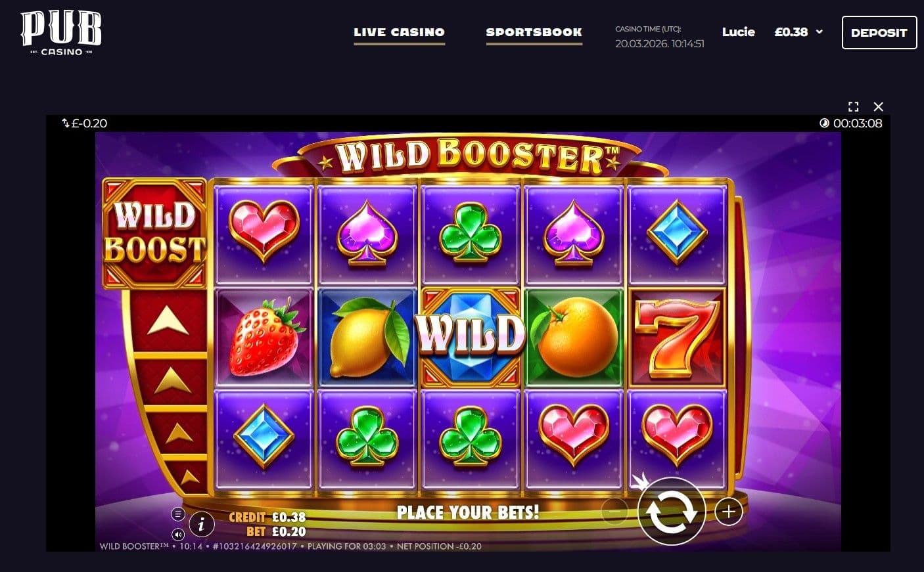Click the Wild Boost meter panel
Image resolution: width=924 pixels, height=572 pixels.
(155, 233)
